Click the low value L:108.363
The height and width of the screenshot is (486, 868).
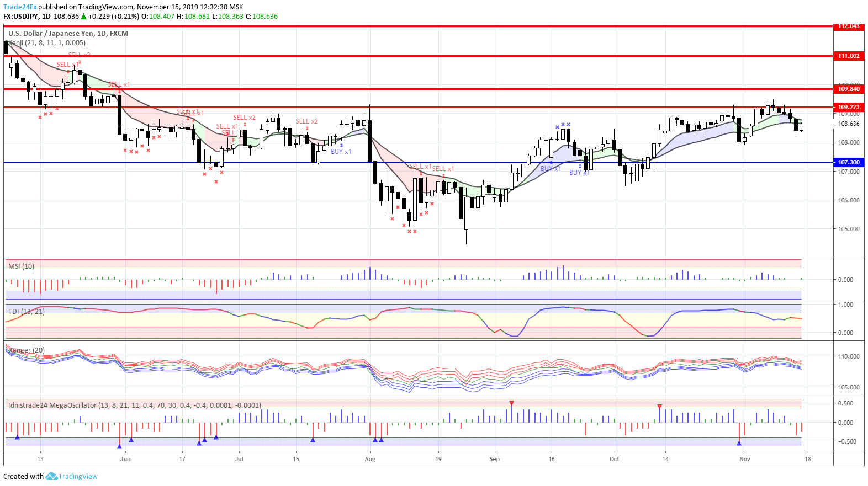click(x=227, y=17)
